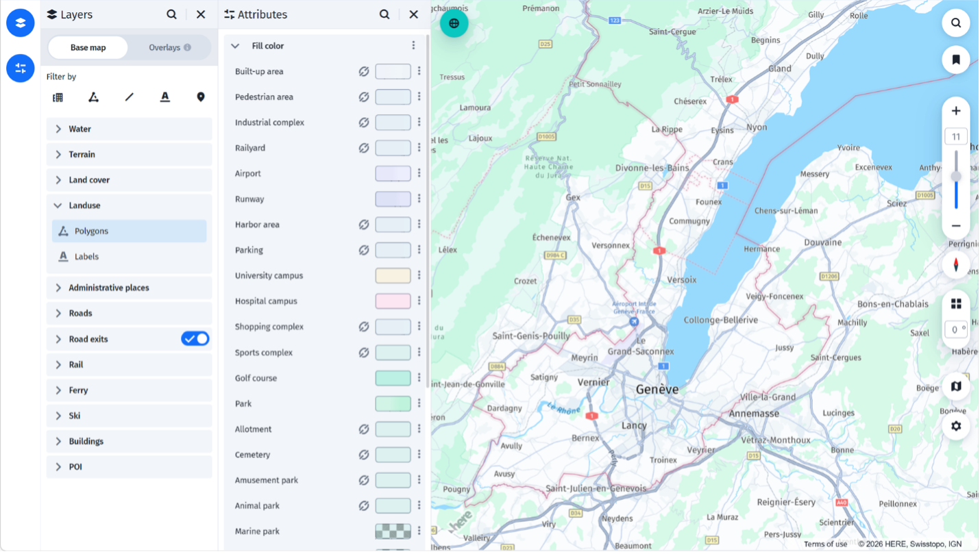This screenshot has width=980, height=554.
Task: Open Hospital campus fill color swatch
Action: pyautogui.click(x=393, y=301)
